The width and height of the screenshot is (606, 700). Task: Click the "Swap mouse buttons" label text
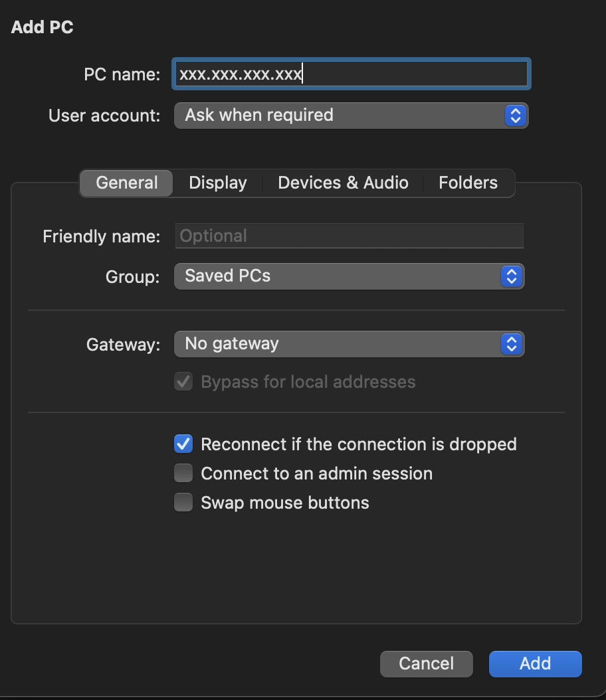tap(285, 503)
